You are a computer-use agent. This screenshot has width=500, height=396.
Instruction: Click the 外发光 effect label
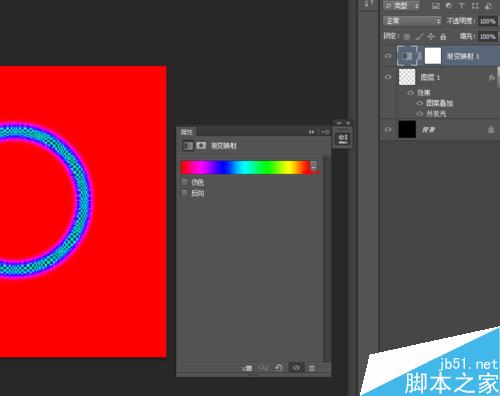click(436, 114)
